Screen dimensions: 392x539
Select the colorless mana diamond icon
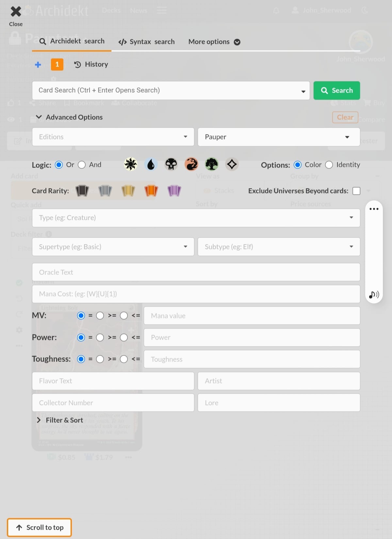pyautogui.click(x=232, y=164)
